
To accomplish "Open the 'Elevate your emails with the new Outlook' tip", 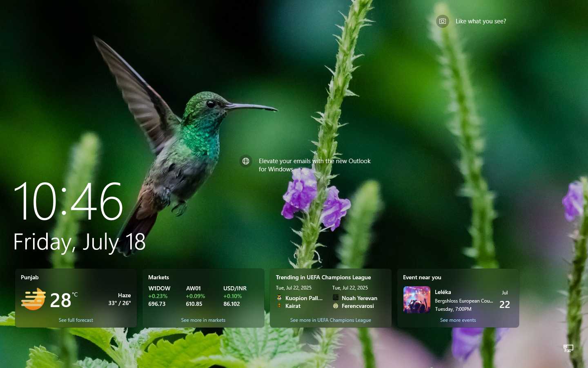I will tap(315, 165).
